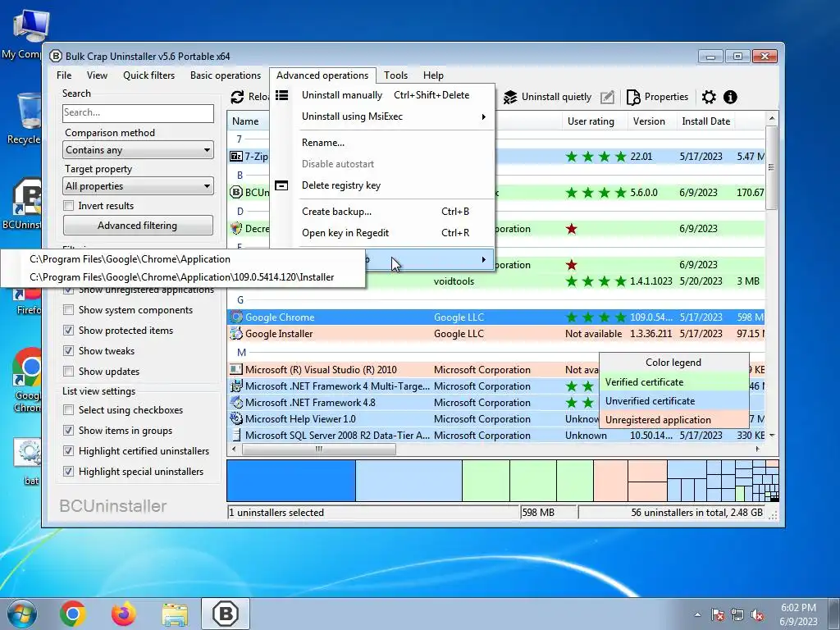
Task: Show hidden system tray icons
Action: coord(697,615)
